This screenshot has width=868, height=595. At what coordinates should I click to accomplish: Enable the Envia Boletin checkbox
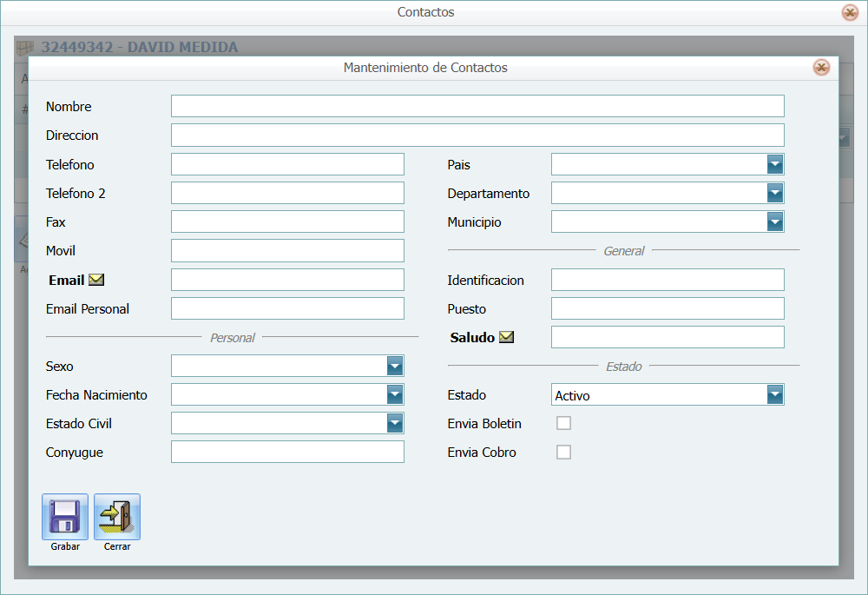point(563,423)
